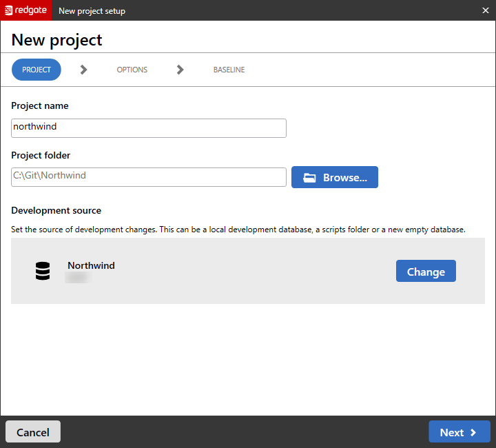Click the Northwind database name text
496x448 pixels.
[x=91, y=265]
